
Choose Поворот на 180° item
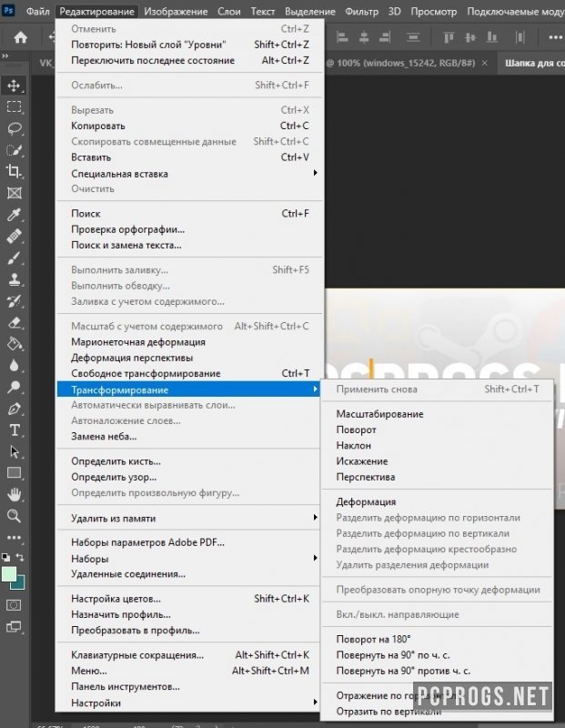(x=438, y=639)
